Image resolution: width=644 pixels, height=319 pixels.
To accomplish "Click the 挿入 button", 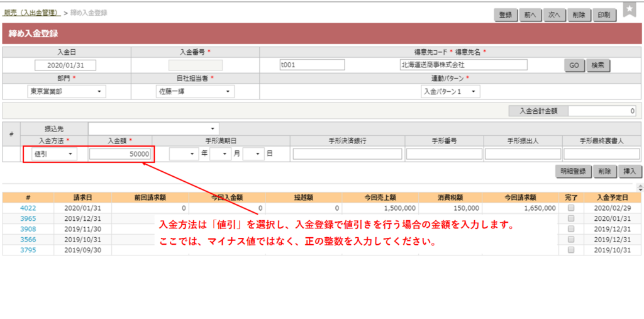I will [629, 171].
